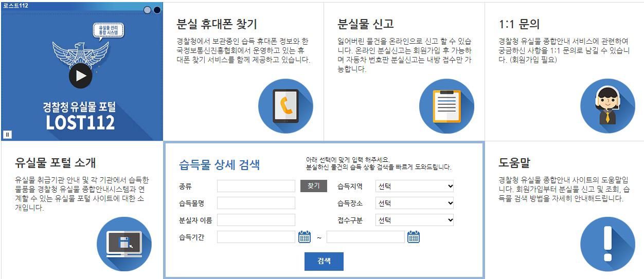This screenshot has width=644, height=279.
Task: Expand the 습득장소 dropdown
Action: pos(415,203)
